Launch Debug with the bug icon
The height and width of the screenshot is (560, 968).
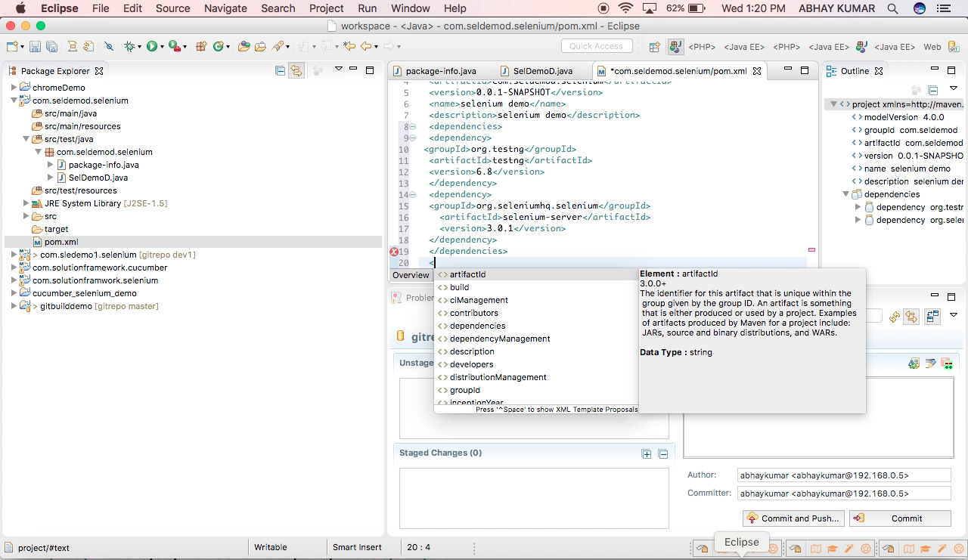point(129,46)
